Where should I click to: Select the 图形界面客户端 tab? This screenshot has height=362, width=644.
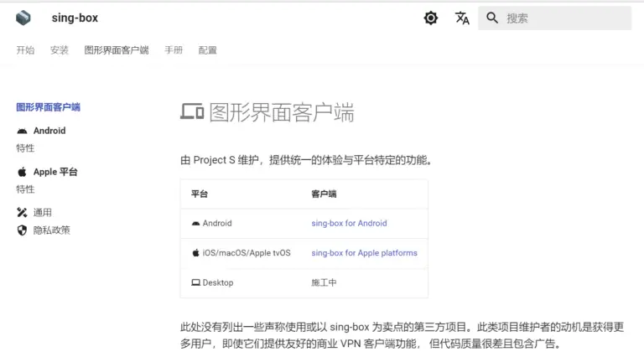click(117, 50)
